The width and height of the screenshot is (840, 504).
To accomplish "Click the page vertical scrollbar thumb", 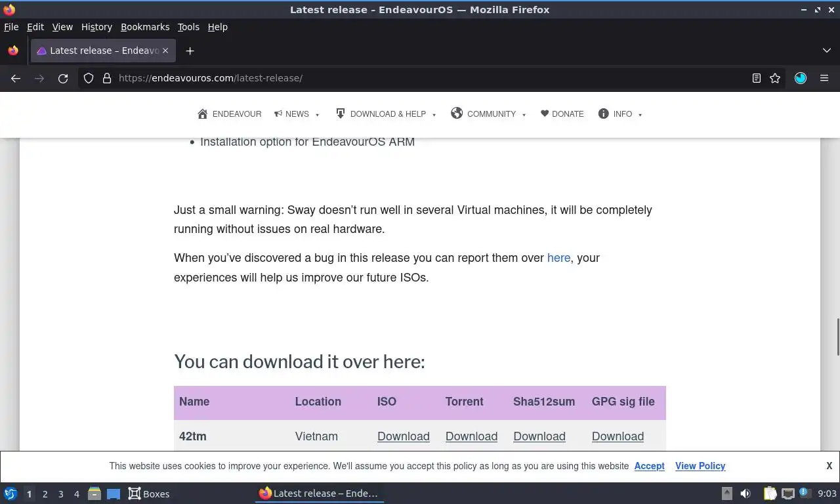I will [x=837, y=337].
